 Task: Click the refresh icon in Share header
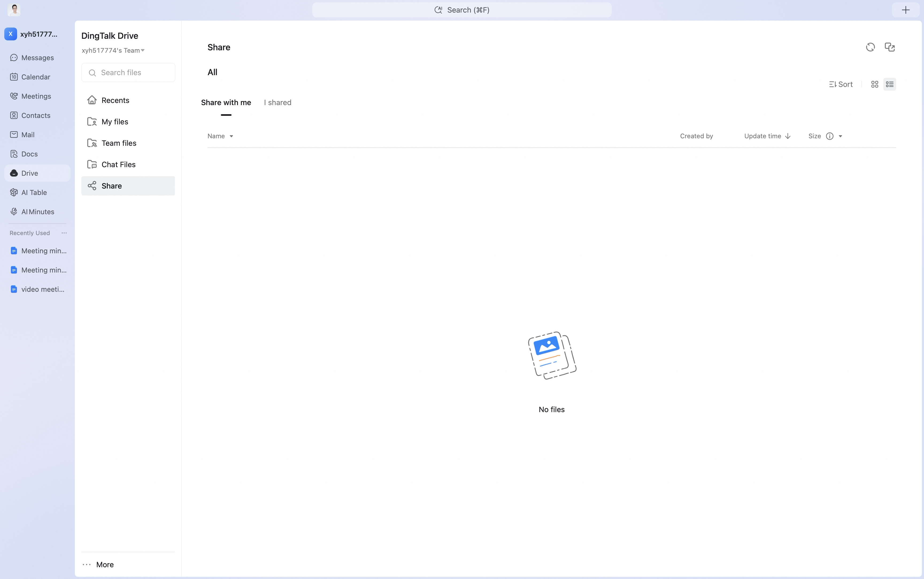(870, 47)
